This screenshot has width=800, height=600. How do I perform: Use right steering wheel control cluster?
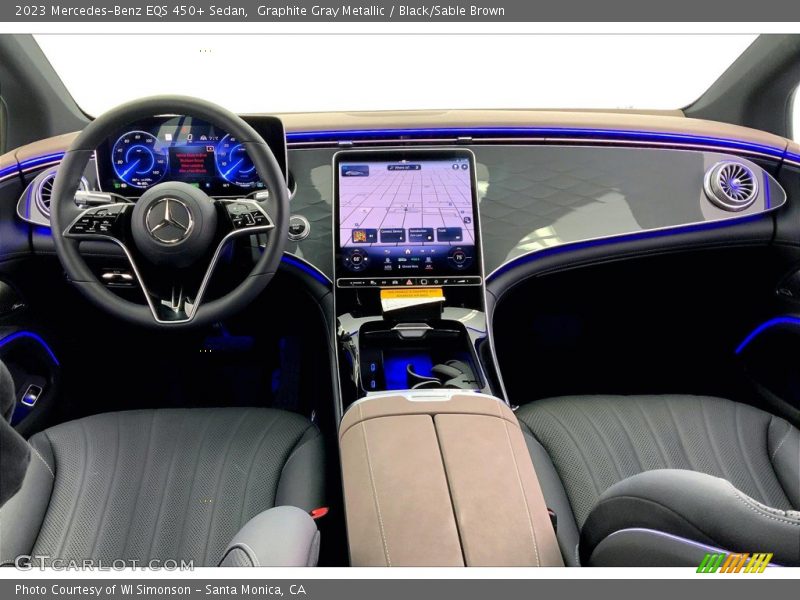coord(246,213)
